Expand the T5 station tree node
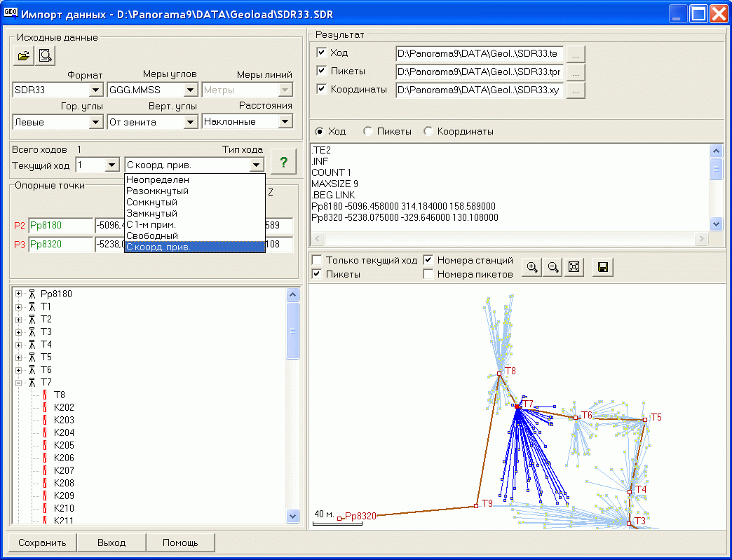Screen dimensions: 732x560 [19, 357]
